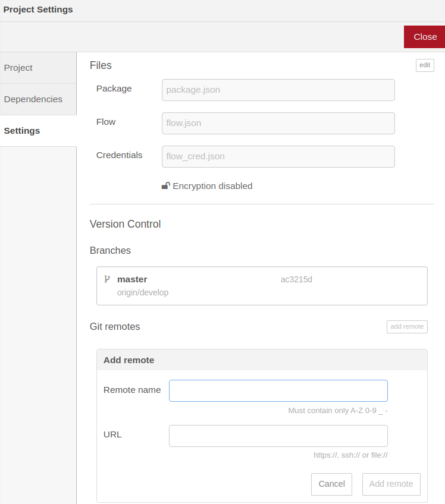Image resolution: width=445 pixels, height=504 pixels.
Task: Click the Remote name input field
Action: pos(278,390)
